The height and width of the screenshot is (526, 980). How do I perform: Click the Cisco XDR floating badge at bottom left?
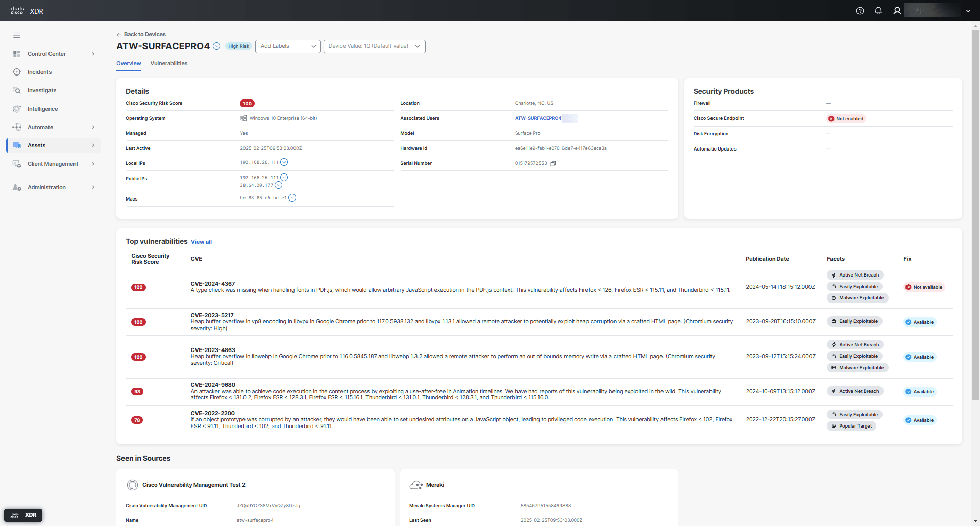click(x=23, y=515)
